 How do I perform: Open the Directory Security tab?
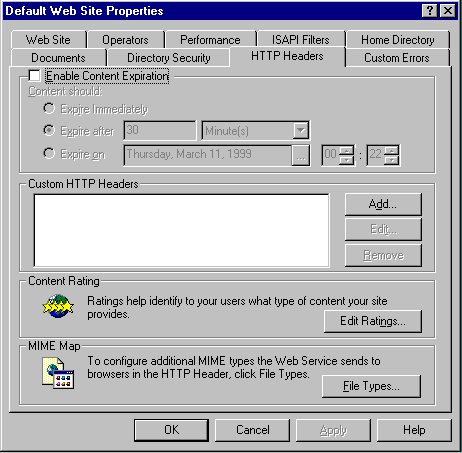coord(169,58)
